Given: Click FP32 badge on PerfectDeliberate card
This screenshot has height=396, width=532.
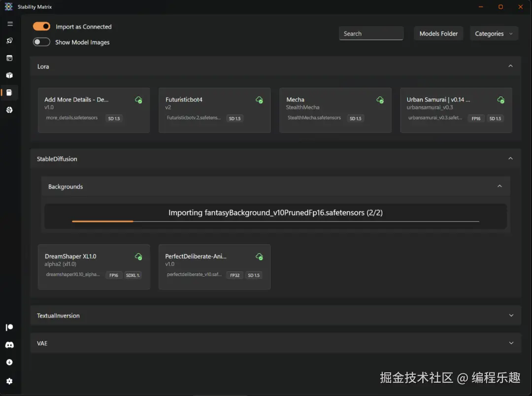Looking at the screenshot, I should coord(235,276).
